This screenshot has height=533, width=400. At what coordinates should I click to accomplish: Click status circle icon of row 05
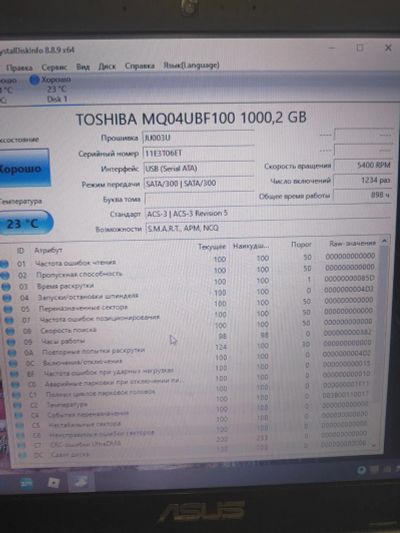coord(8,309)
